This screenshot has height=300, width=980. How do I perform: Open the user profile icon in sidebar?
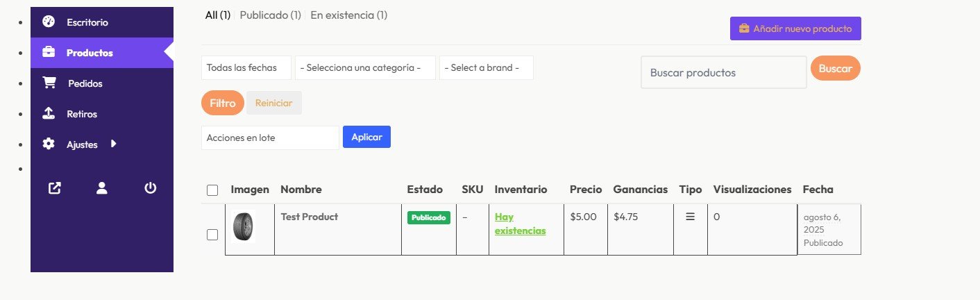pyautogui.click(x=102, y=187)
